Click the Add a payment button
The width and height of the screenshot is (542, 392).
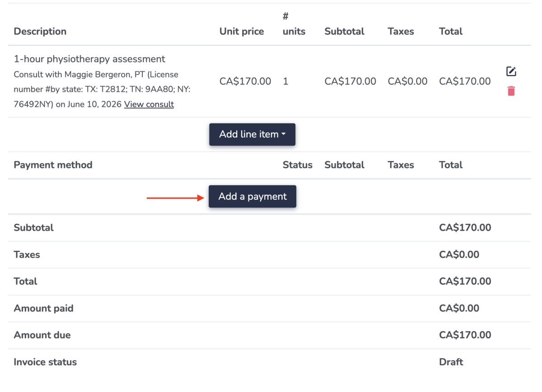252,197
